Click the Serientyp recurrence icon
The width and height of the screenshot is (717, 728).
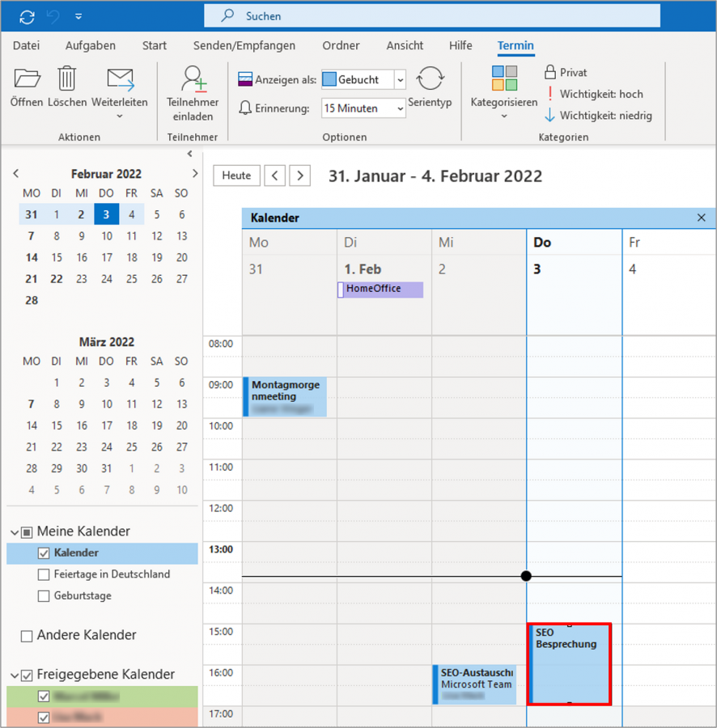[x=429, y=79]
